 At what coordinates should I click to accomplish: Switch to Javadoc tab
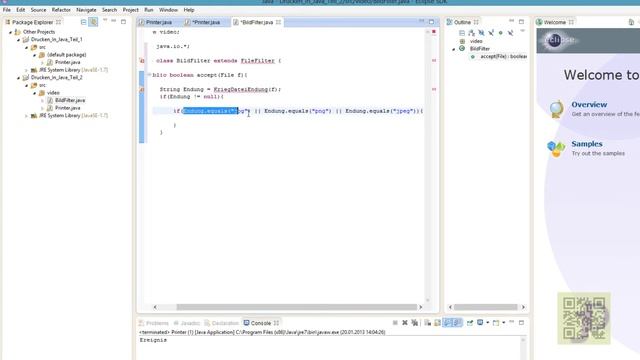(187, 323)
